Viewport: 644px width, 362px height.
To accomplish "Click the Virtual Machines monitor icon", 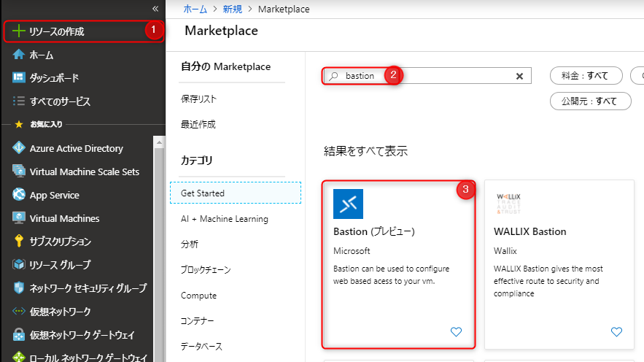I will (18, 217).
